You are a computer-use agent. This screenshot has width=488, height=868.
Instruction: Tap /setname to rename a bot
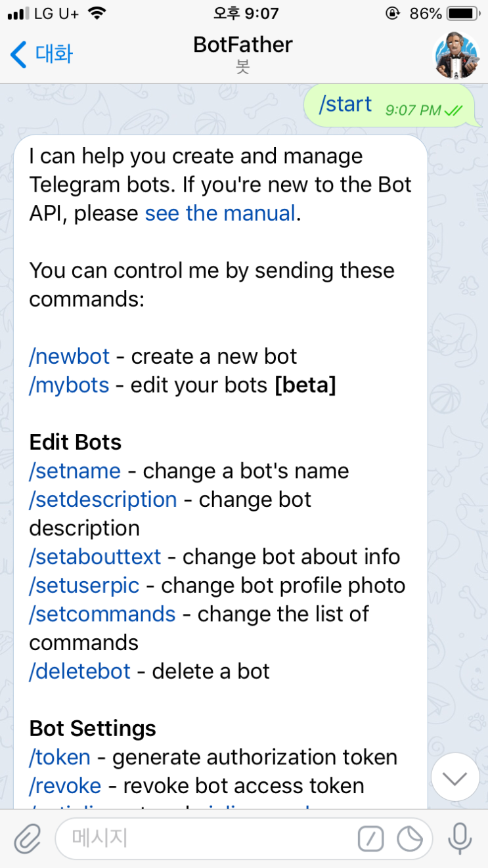click(x=74, y=470)
